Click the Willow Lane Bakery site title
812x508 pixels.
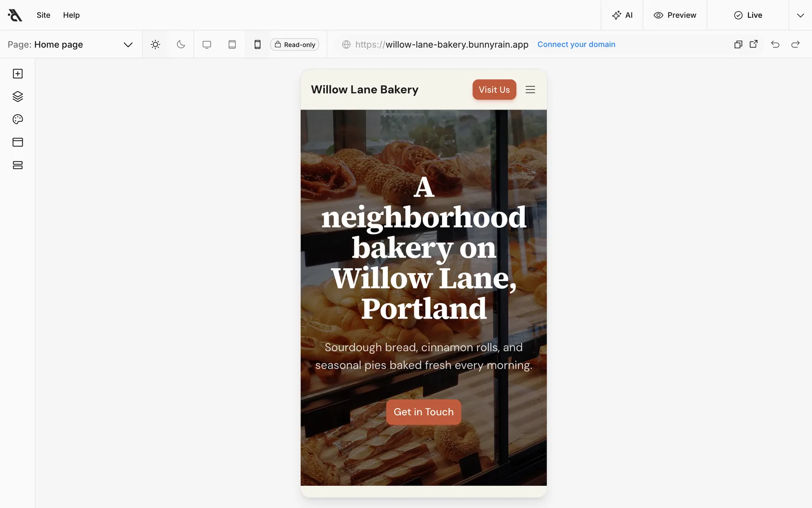coord(365,90)
